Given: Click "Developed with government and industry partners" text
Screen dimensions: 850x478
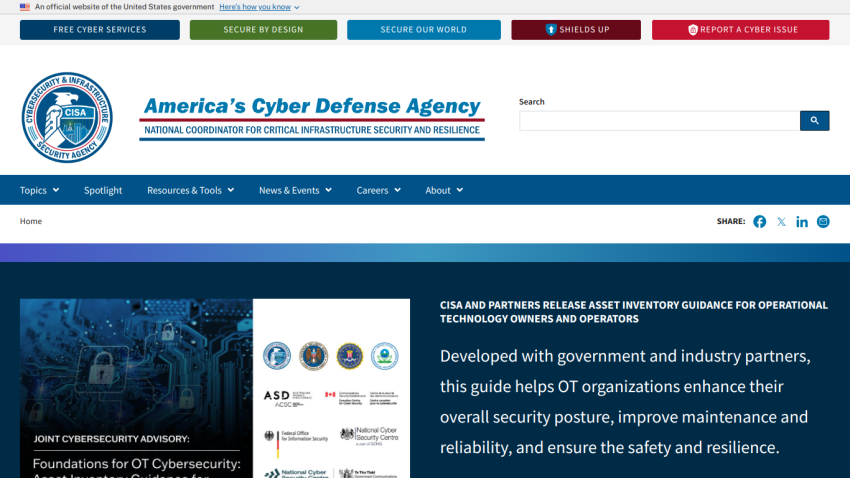Looking at the screenshot, I should pos(625,356).
